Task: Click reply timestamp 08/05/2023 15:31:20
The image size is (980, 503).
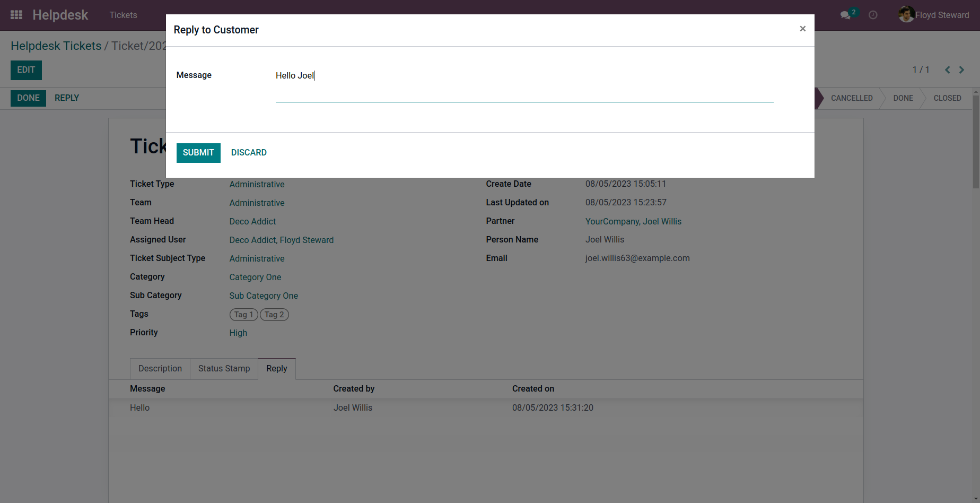Action: pyautogui.click(x=553, y=408)
